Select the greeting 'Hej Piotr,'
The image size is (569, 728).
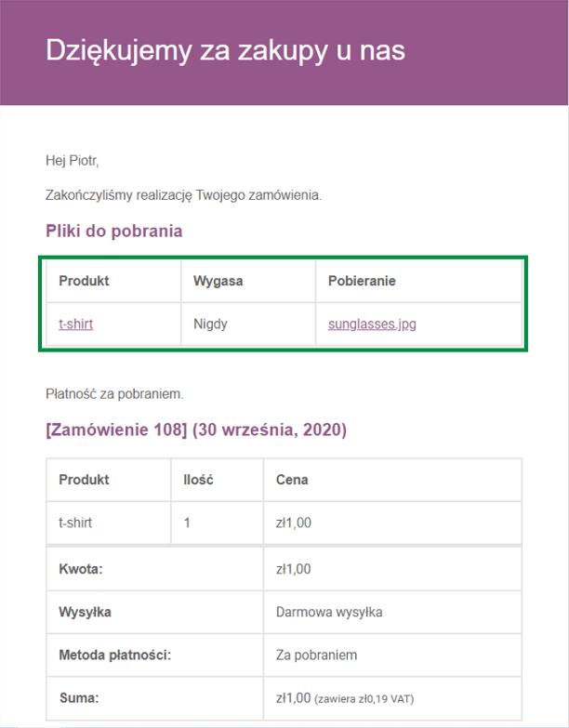coord(73,161)
